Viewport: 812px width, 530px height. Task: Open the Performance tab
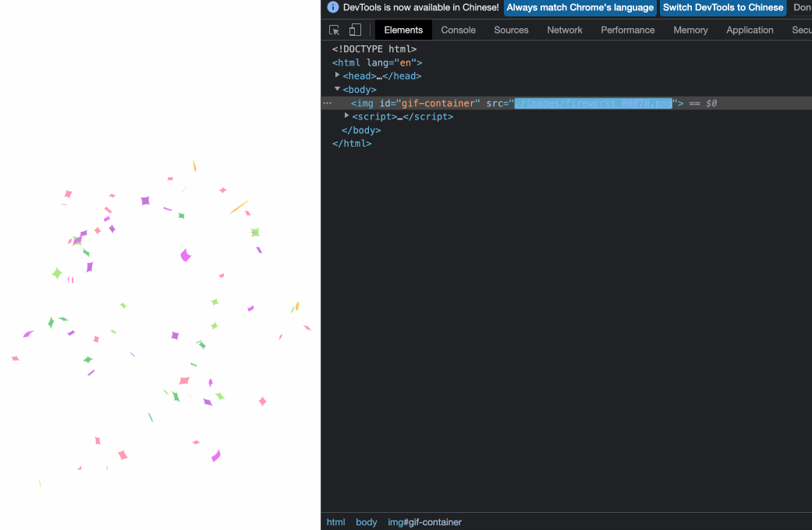coord(627,30)
